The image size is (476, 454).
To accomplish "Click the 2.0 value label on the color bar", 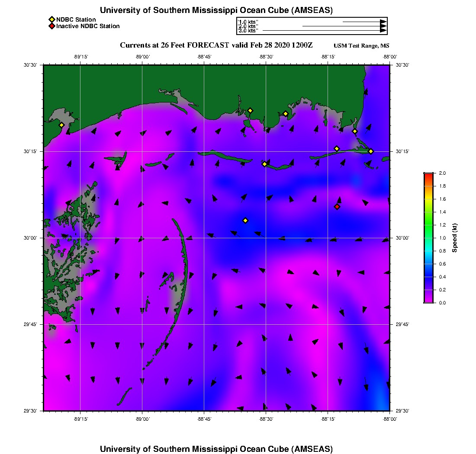I will (442, 173).
